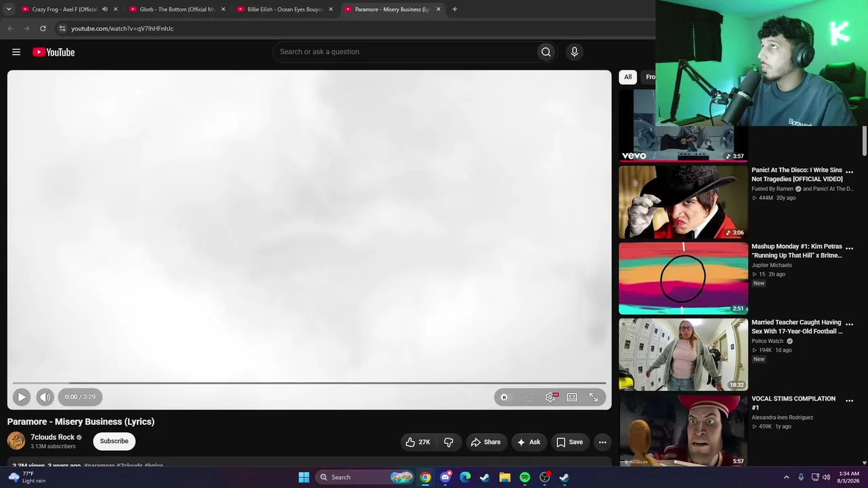This screenshot has height=488, width=868.
Task: Select the Paramore - Misery Business tab
Action: pos(392,9)
